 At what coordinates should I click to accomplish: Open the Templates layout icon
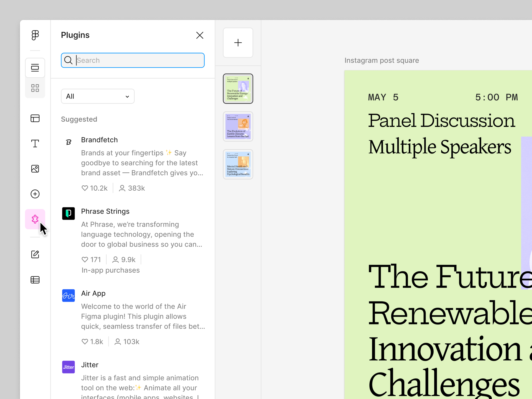click(35, 118)
